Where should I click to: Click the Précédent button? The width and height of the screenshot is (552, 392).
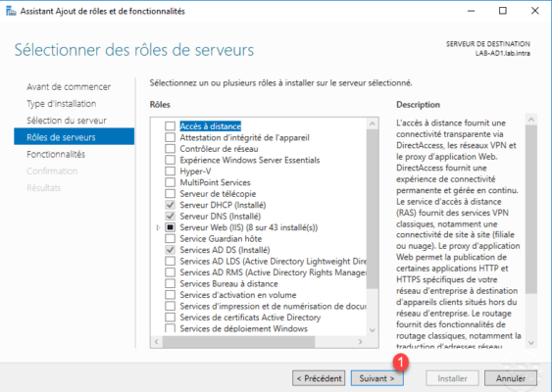tap(319, 378)
